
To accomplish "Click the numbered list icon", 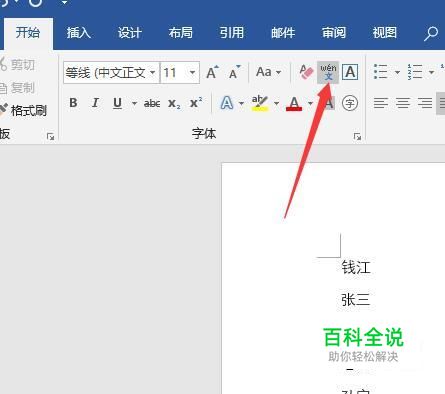I will [x=415, y=72].
